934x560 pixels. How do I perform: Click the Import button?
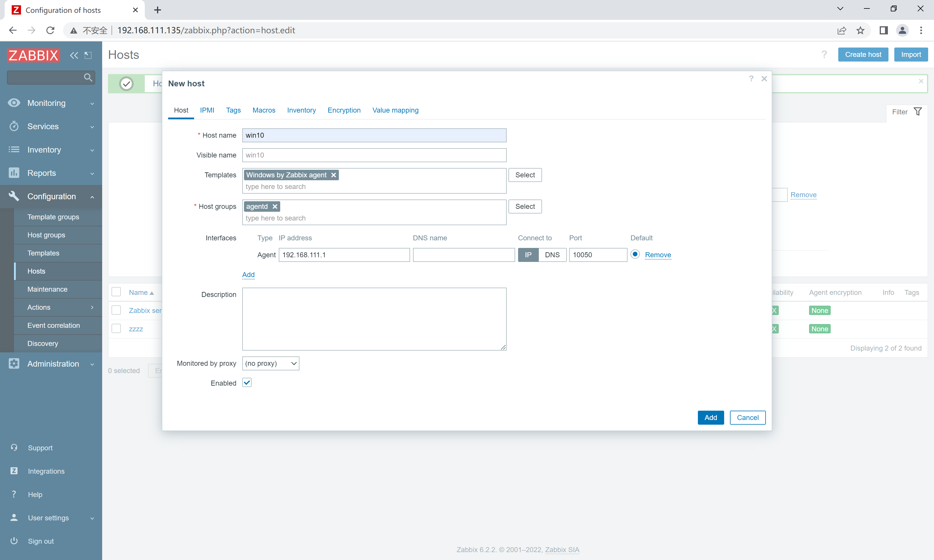[911, 54]
